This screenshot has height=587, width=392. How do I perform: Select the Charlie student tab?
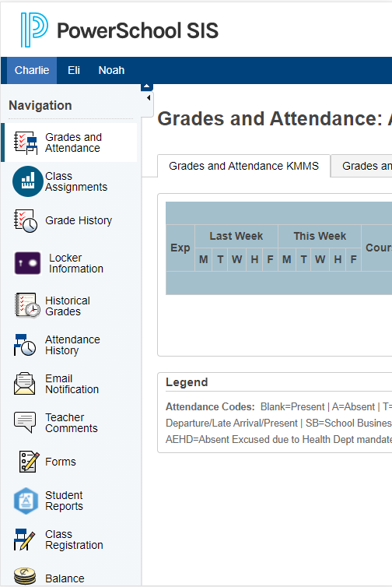pos(32,70)
